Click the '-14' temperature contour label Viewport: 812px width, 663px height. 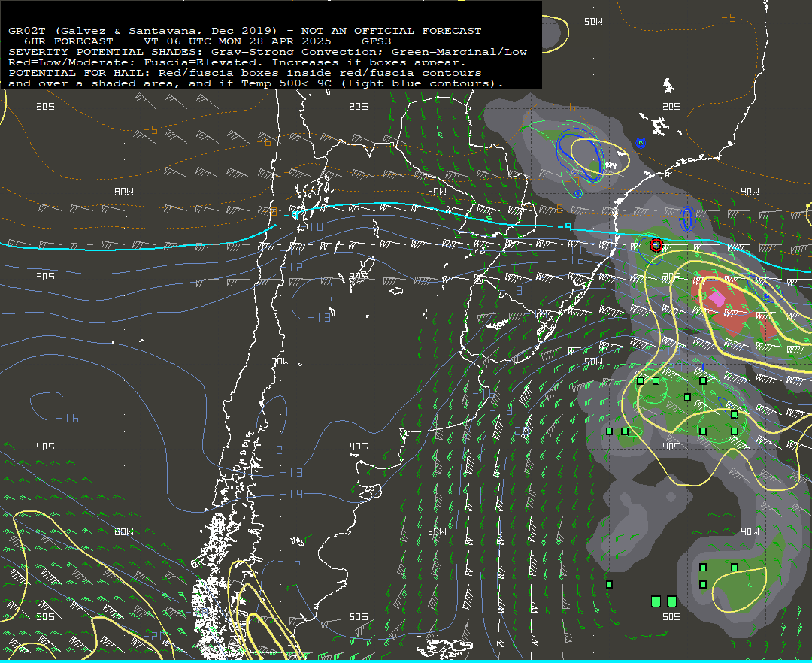coord(292,495)
